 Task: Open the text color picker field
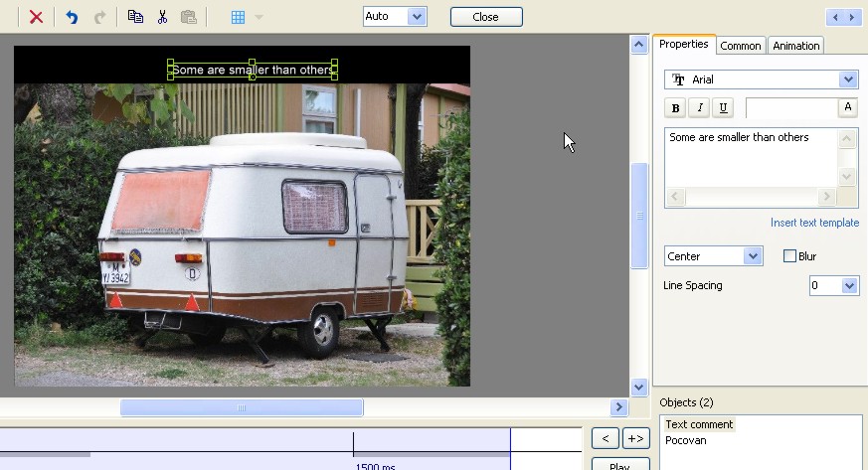792,108
